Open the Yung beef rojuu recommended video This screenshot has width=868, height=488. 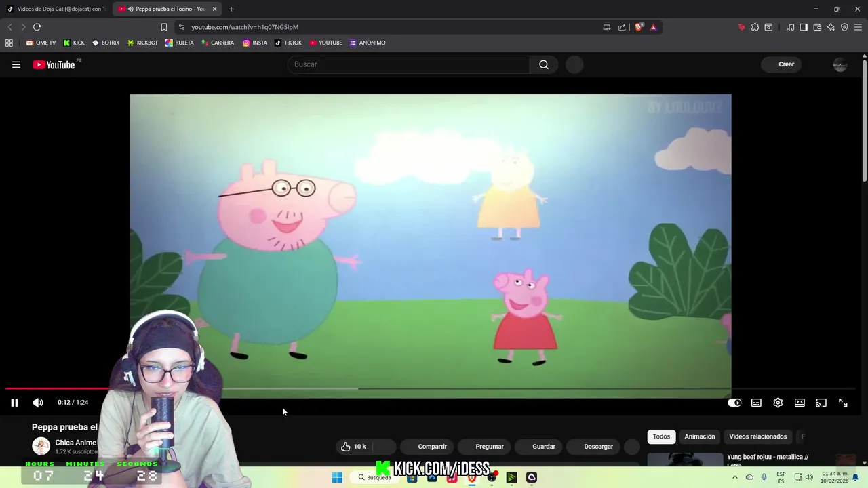pos(768,460)
